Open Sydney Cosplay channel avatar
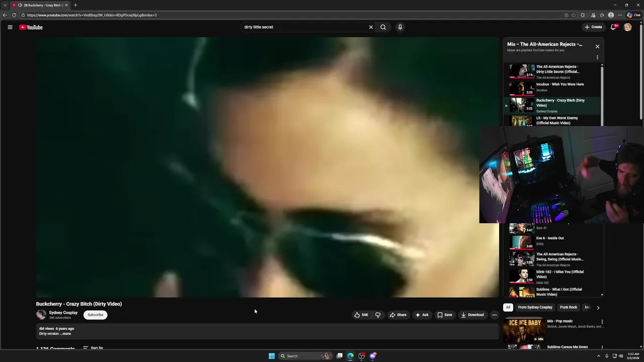 pyautogui.click(x=41, y=315)
